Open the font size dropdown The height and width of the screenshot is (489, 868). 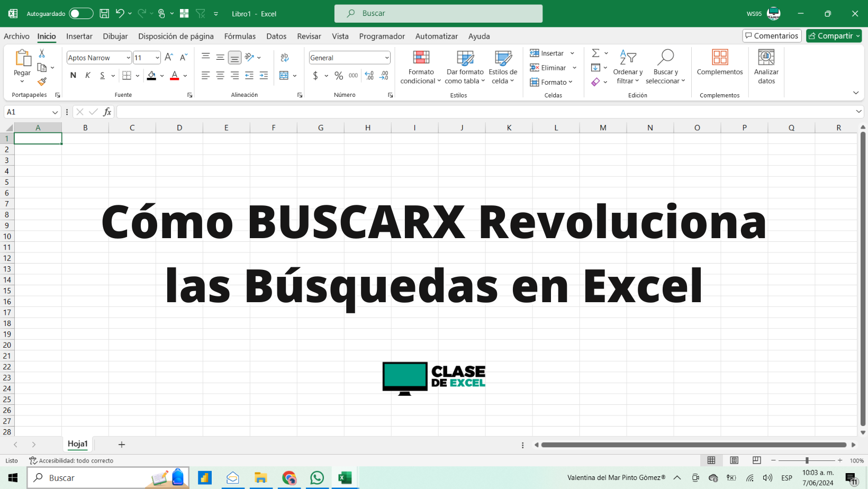157,58
